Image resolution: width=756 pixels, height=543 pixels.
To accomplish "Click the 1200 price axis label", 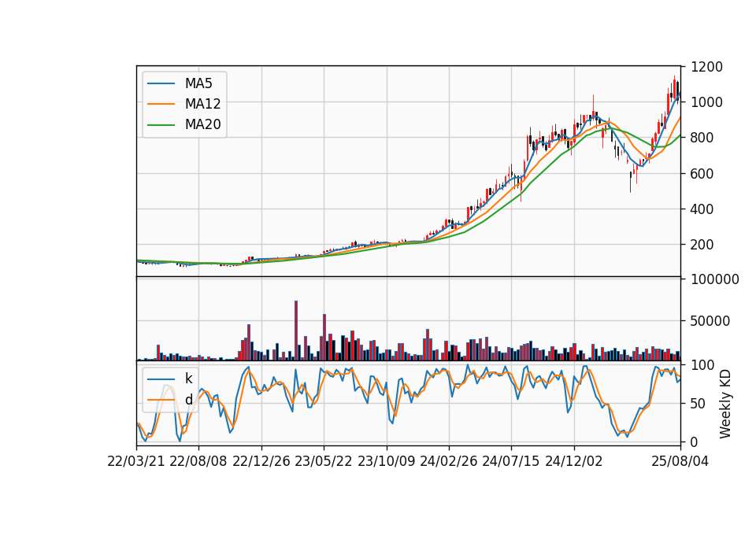I will click(x=706, y=67).
